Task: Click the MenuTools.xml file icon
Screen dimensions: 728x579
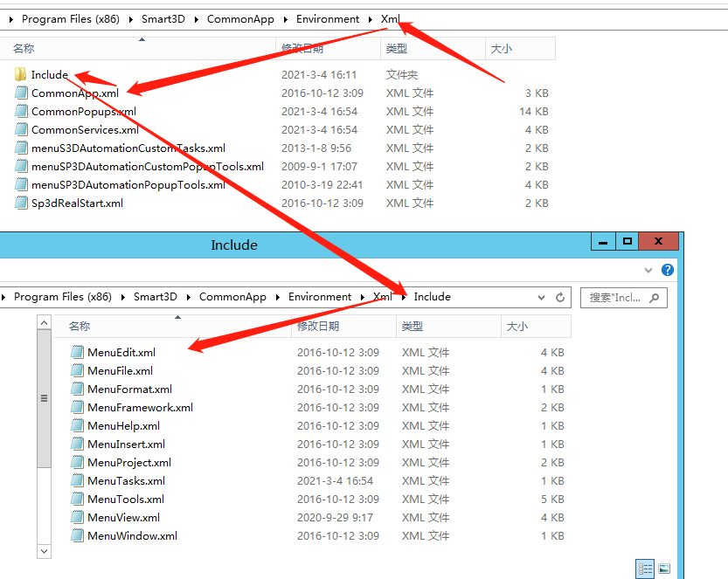Action: click(77, 499)
